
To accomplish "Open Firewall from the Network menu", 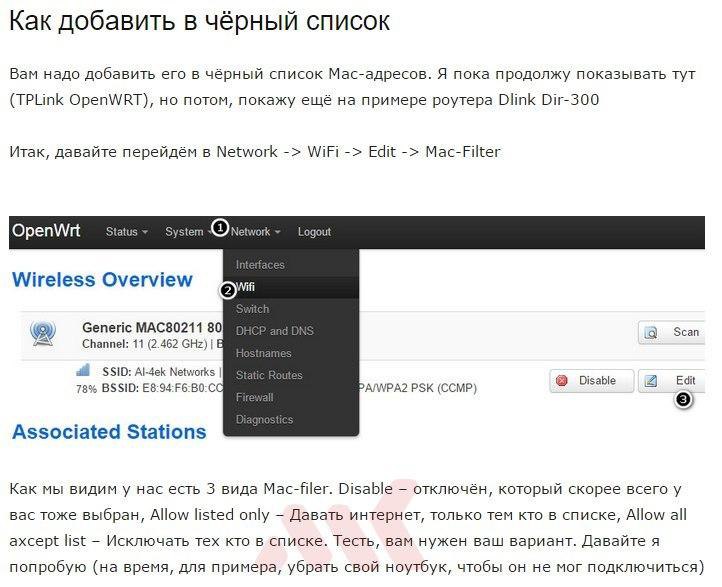I will point(254,397).
